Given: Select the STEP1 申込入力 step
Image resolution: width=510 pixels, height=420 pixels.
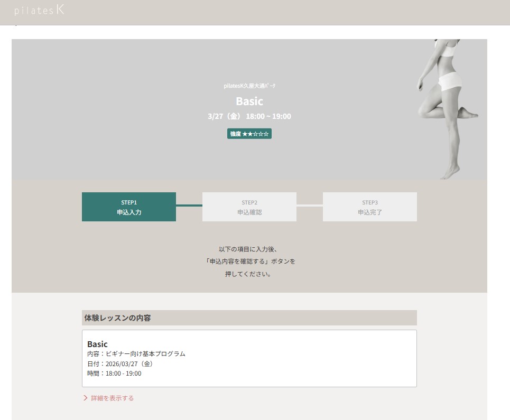Looking at the screenshot, I should coord(129,207).
